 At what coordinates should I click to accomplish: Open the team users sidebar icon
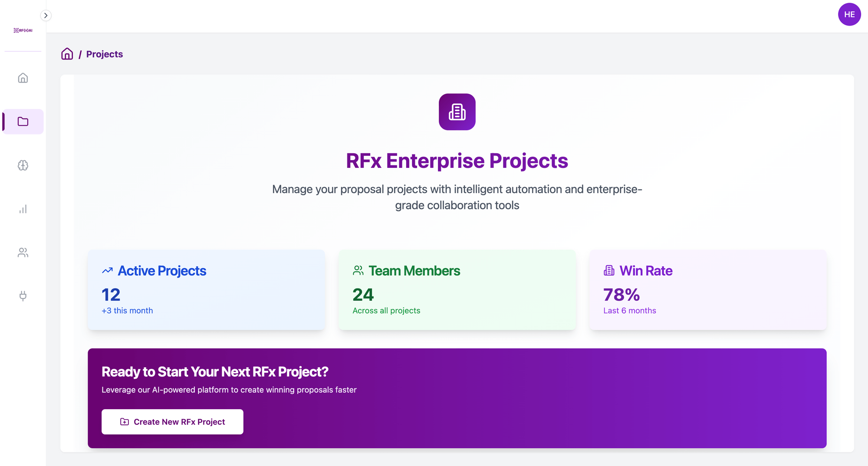(x=23, y=253)
